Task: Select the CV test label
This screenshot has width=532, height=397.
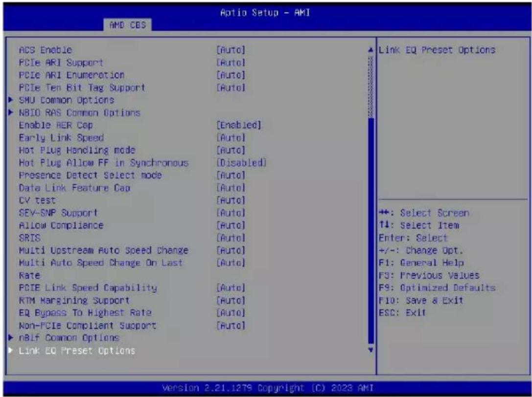Action: (x=37, y=200)
